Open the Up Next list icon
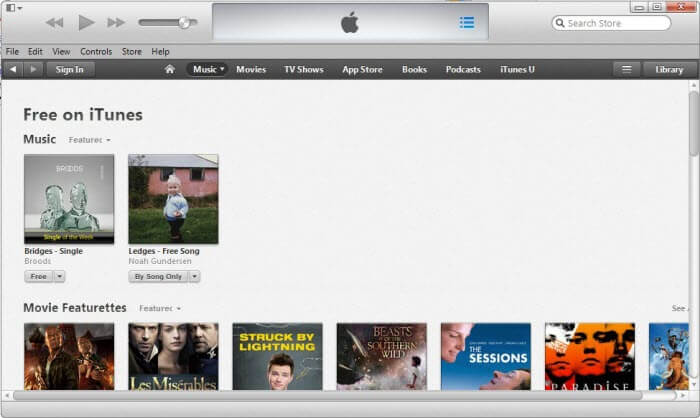Screen dimensions: 700x418 point(467,22)
